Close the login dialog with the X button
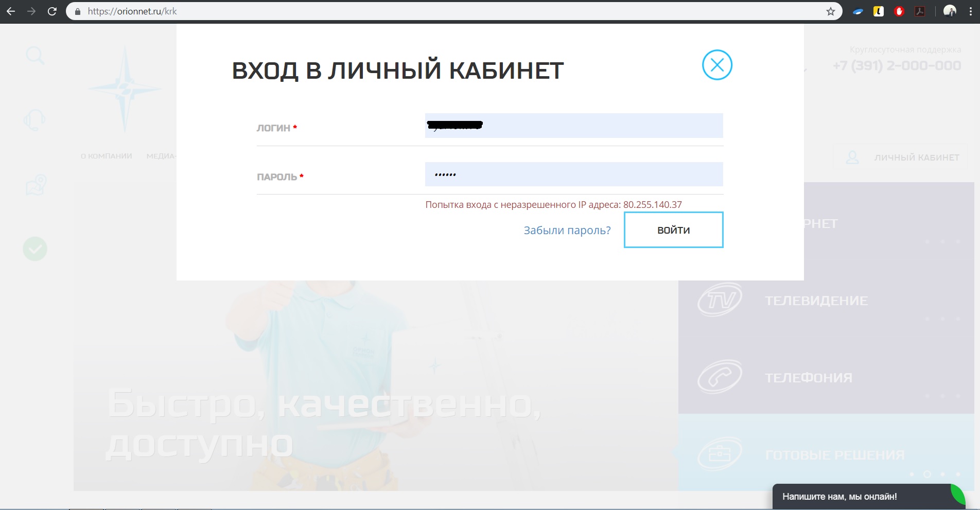This screenshot has height=510, width=980. (717, 65)
